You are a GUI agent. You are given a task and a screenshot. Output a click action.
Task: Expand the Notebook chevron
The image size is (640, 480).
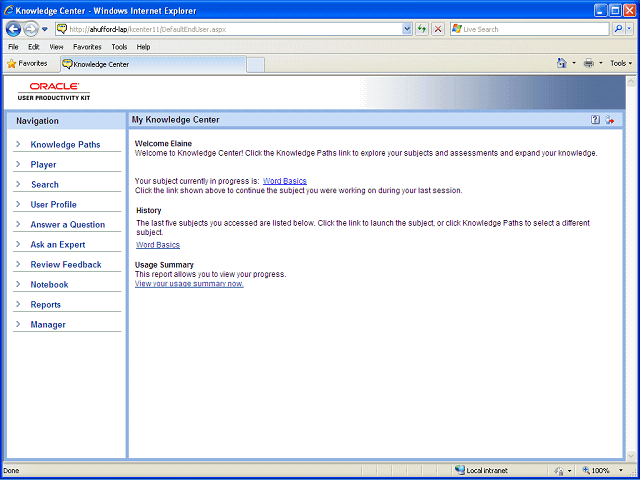[18, 284]
